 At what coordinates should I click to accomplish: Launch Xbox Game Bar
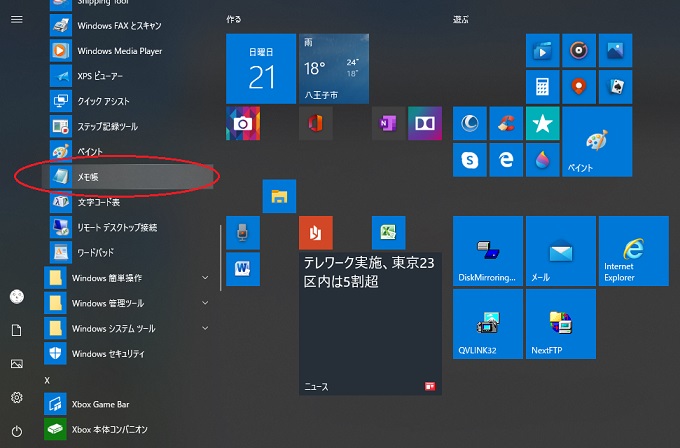coord(128,404)
